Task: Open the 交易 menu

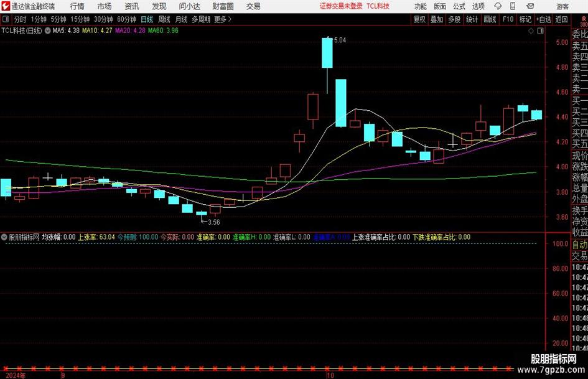Action: coord(253,6)
